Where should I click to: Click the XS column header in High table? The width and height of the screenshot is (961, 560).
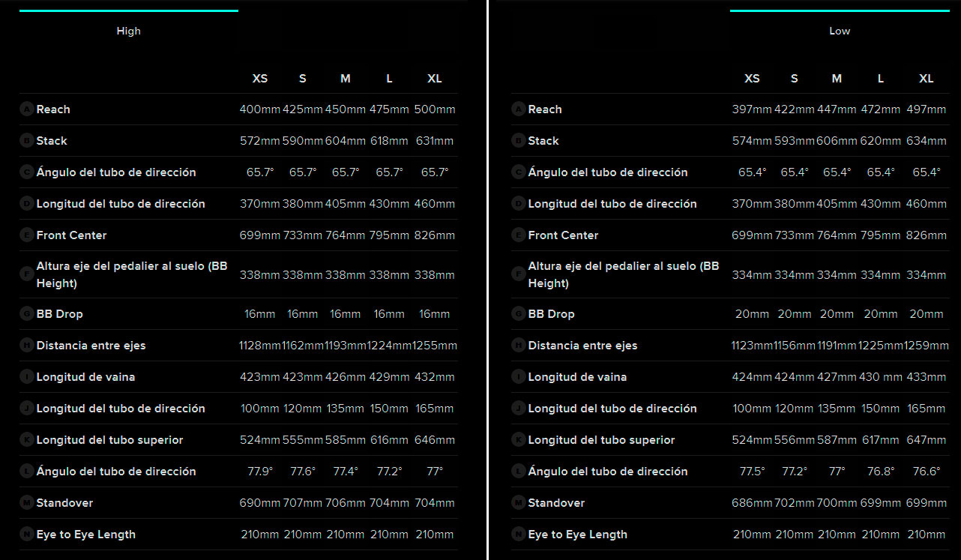[259, 79]
